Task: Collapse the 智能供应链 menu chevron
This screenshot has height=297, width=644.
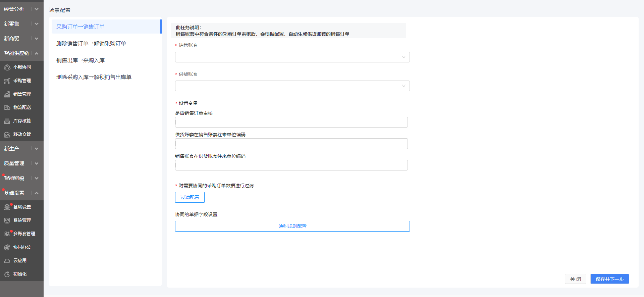Action: 37,53
